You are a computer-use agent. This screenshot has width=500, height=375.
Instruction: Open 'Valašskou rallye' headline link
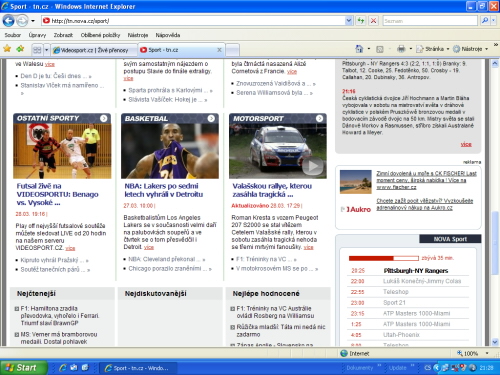272,190
